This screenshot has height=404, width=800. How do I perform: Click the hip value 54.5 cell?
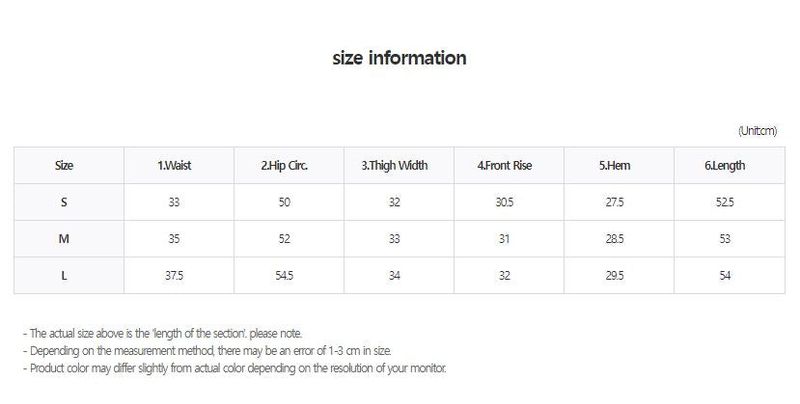point(289,275)
